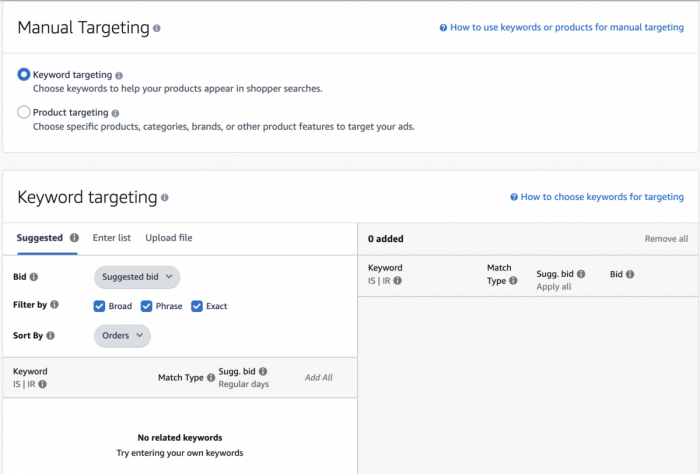
Task: Click info icon next to Keyword targeting section heading
Action: [x=165, y=197]
